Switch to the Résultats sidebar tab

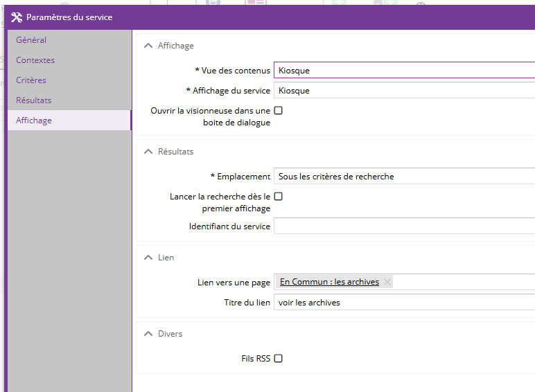(x=69, y=100)
